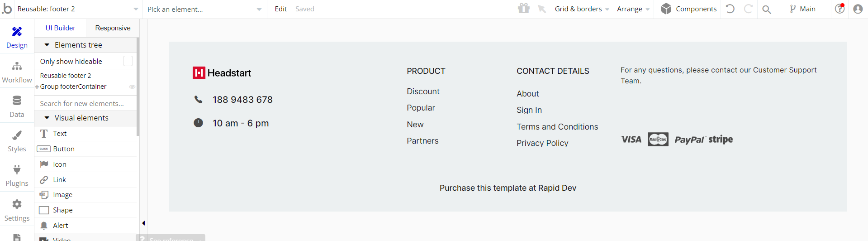Collapse the Visual elements section
The image size is (868, 241).
tap(47, 118)
